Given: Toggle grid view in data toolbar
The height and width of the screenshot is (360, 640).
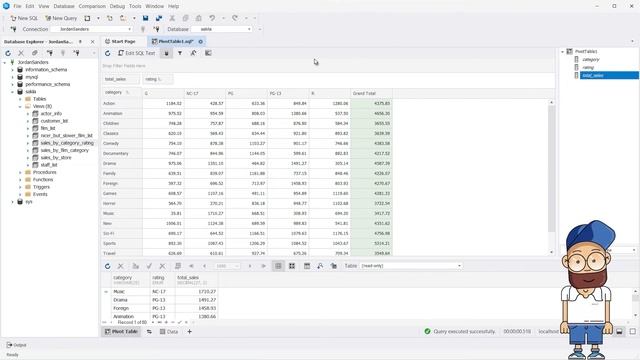Looking at the screenshot, I should [278, 266].
